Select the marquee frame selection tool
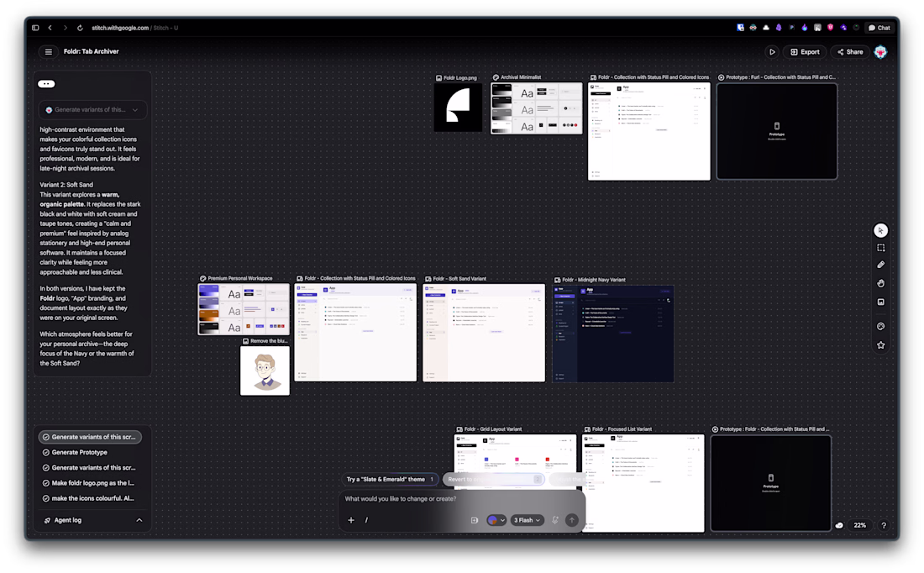This screenshot has height=573, width=924. click(880, 248)
